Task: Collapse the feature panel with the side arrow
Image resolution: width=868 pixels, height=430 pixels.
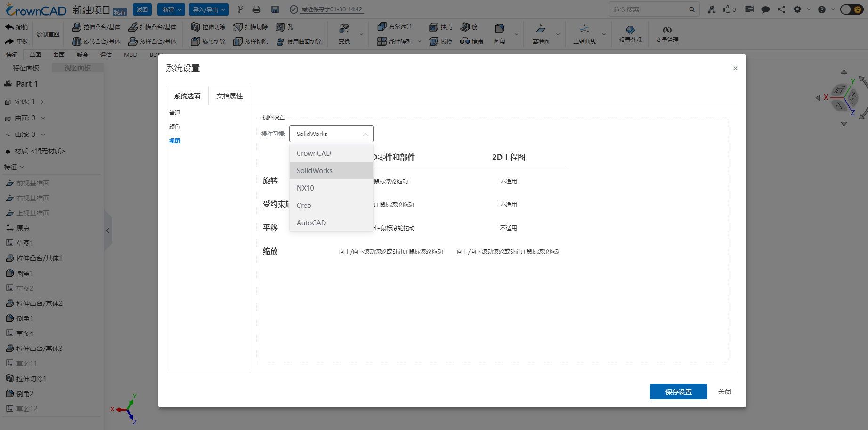Action: pyautogui.click(x=108, y=231)
